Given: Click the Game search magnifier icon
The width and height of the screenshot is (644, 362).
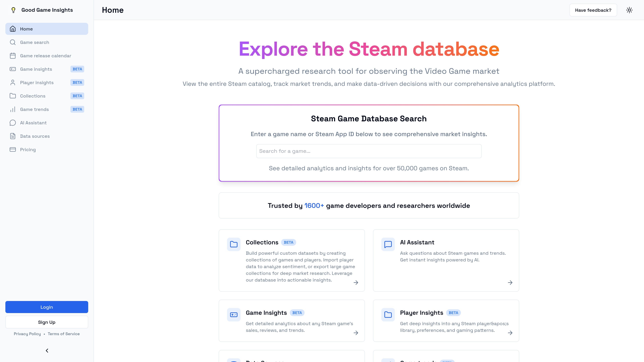Looking at the screenshot, I should pyautogui.click(x=13, y=42).
